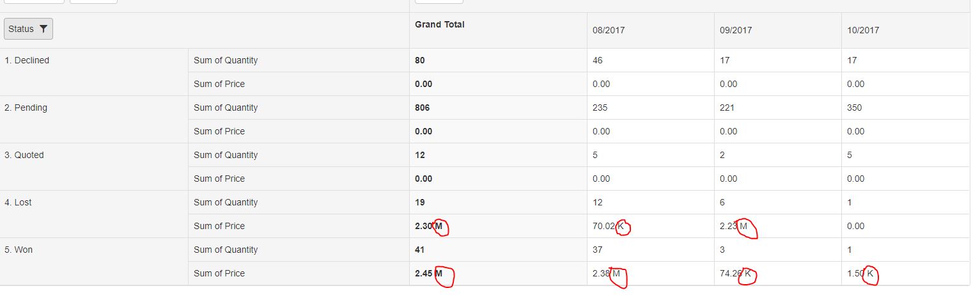Click the 10/2017 column header
The width and height of the screenshot is (980, 295).
[x=863, y=30]
